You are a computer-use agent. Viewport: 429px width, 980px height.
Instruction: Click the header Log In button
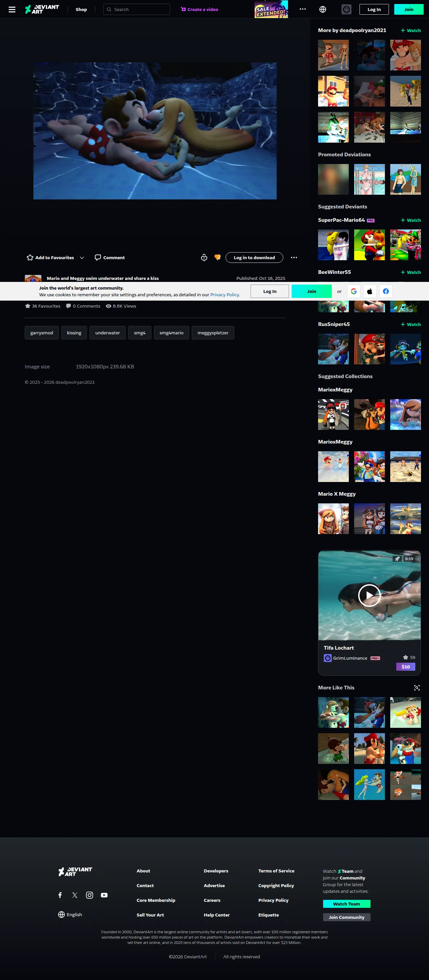point(374,9)
